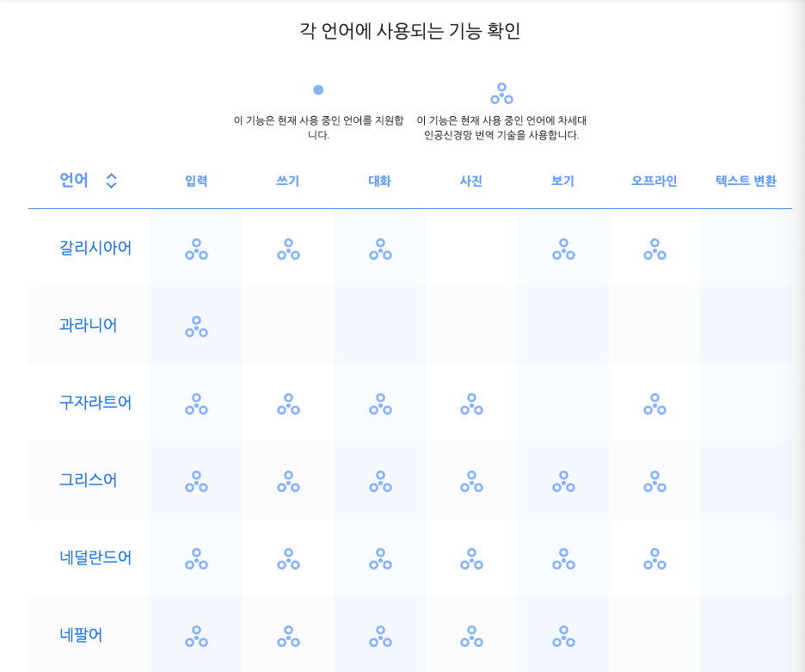This screenshot has width=805, height=672.
Task: Click 네덜란드어 오프라인 neural icon
Action: coord(654,559)
